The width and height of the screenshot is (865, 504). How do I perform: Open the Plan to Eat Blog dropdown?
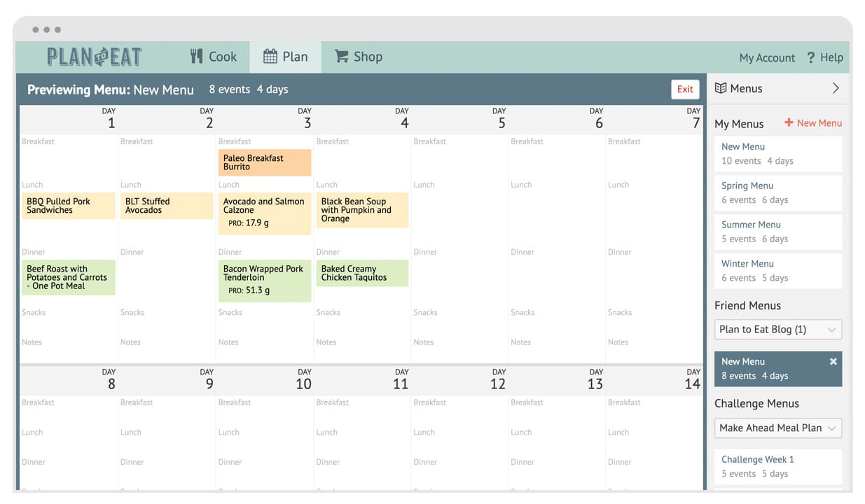[x=777, y=330]
